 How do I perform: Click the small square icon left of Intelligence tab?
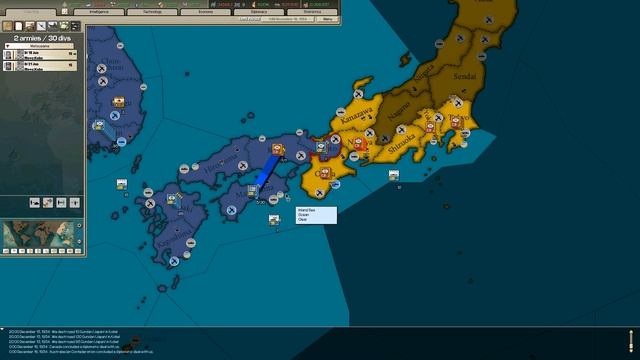(64, 11)
